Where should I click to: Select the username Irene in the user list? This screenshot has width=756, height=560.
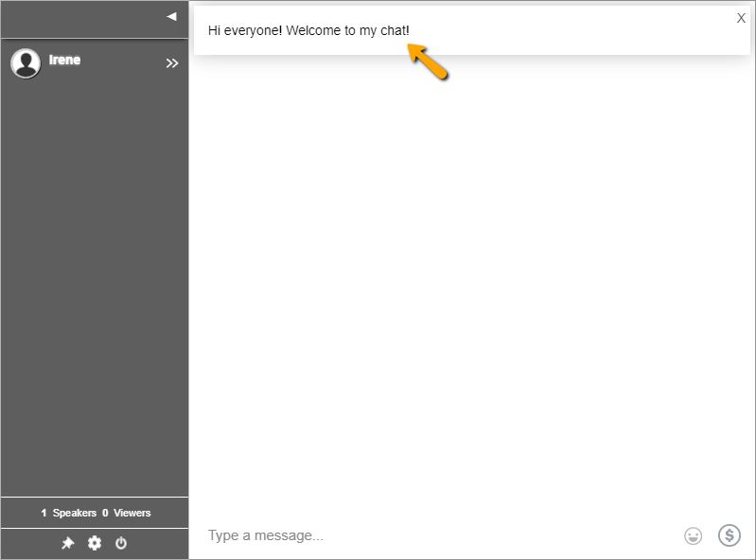click(64, 60)
